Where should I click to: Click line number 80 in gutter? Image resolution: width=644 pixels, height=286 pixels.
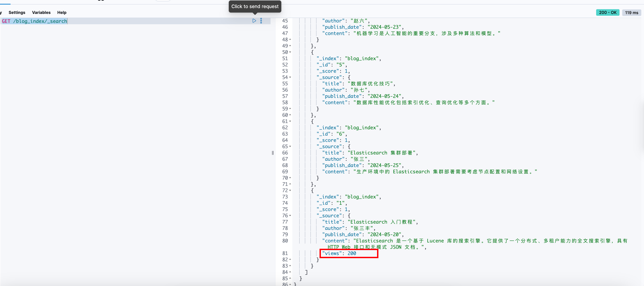click(x=285, y=241)
